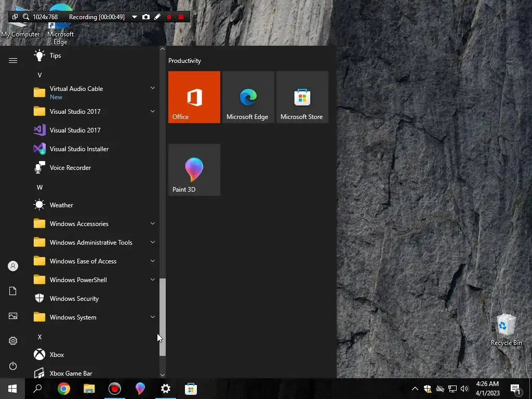
Task: Click the Windows Start button
Action: 12,389
